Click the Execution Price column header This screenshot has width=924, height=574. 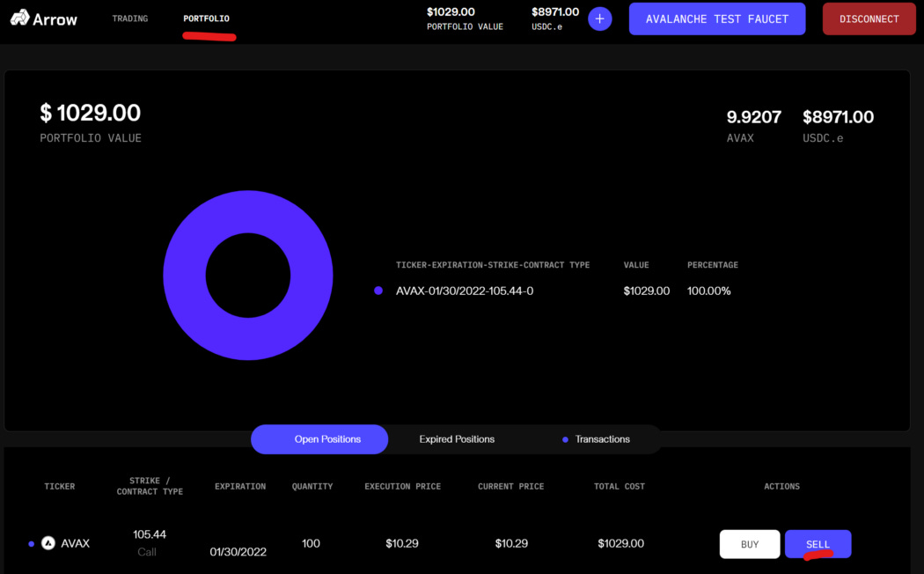[402, 486]
